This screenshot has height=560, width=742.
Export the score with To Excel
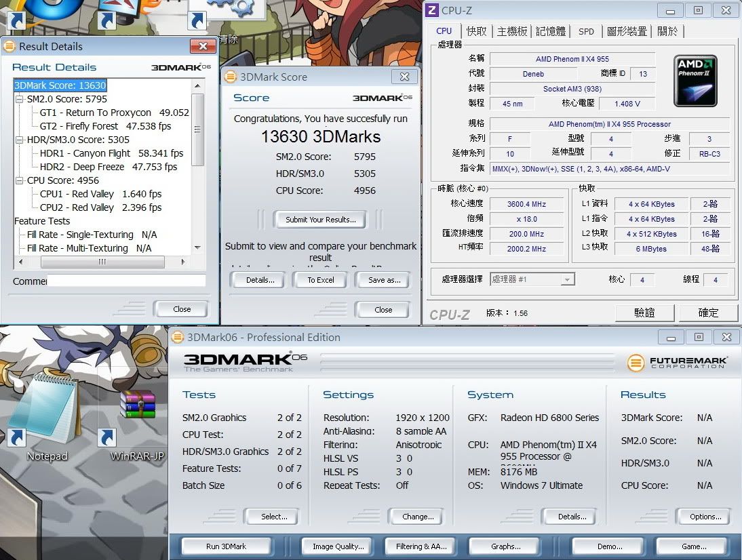pos(320,280)
